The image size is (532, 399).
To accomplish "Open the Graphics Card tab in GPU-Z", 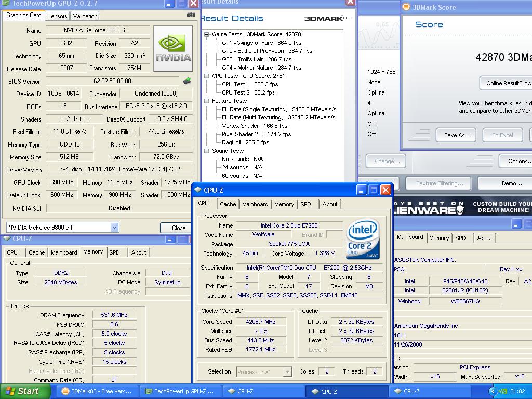I will (x=24, y=15).
